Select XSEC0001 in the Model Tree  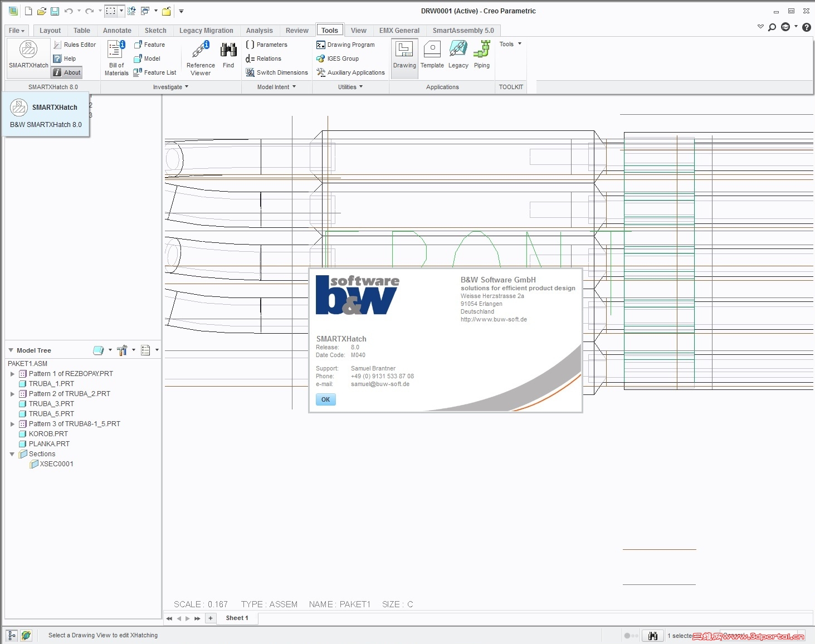click(x=51, y=464)
